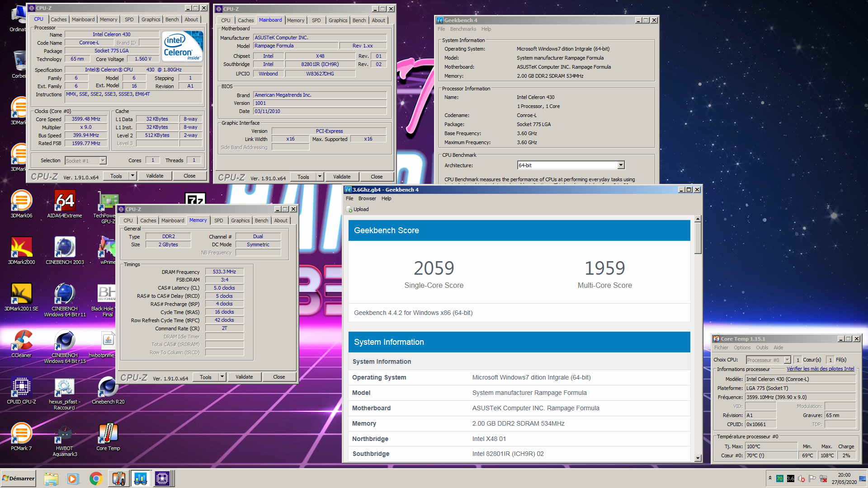Click the Fréquence field in Core Temp
The width and height of the screenshot is (868, 488).
coord(800,397)
